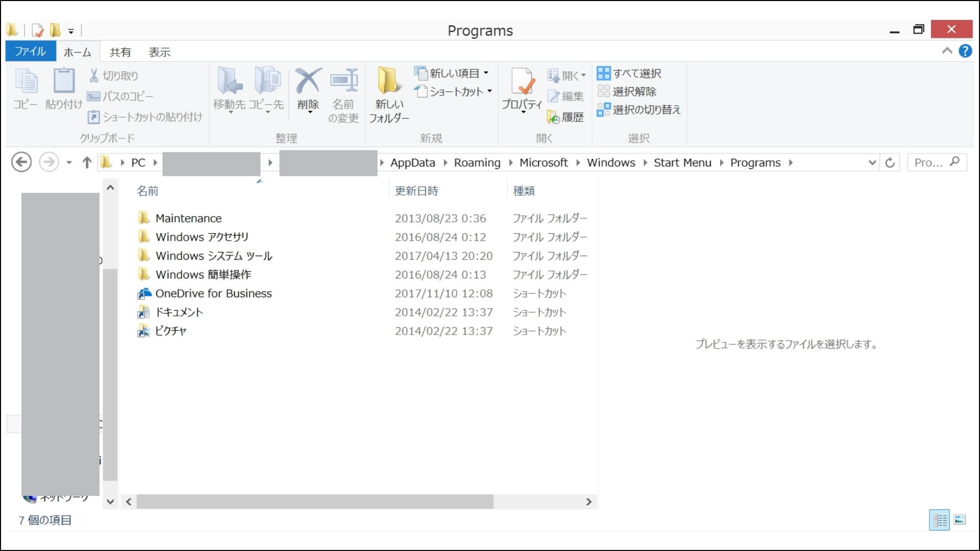Open the ファイル menu
Viewport: 980px width, 551px height.
pos(30,51)
